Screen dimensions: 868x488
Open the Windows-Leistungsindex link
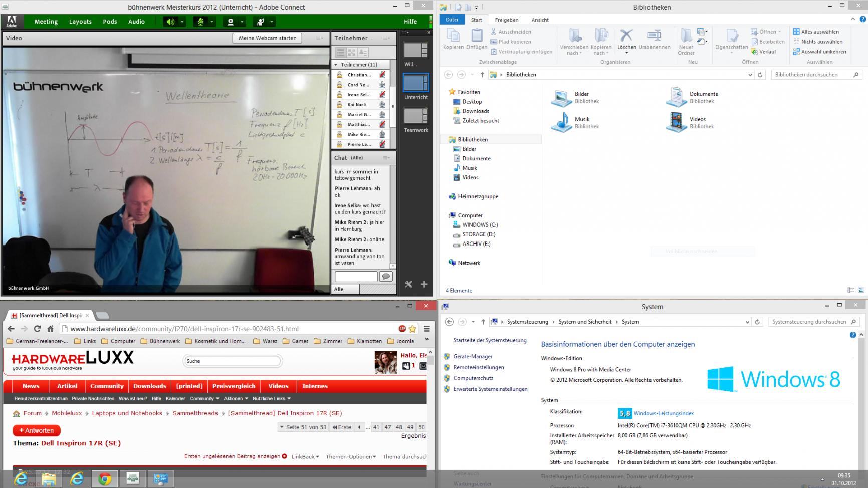(664, 413)
